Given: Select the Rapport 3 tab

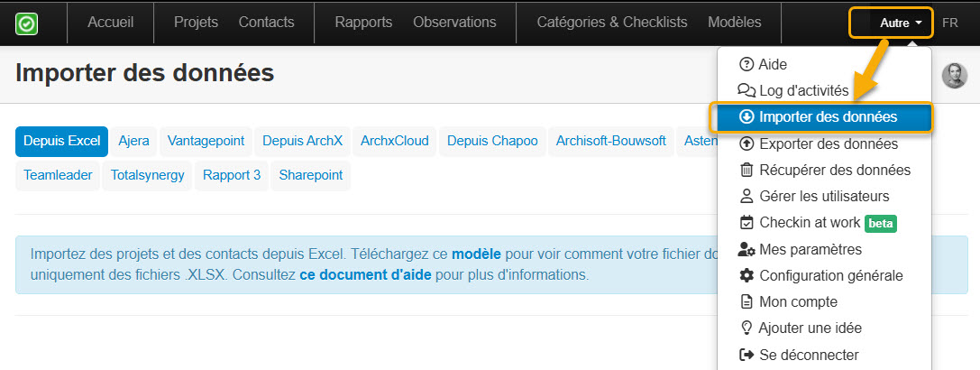Looking at the screenshot, I should [232, 176].
